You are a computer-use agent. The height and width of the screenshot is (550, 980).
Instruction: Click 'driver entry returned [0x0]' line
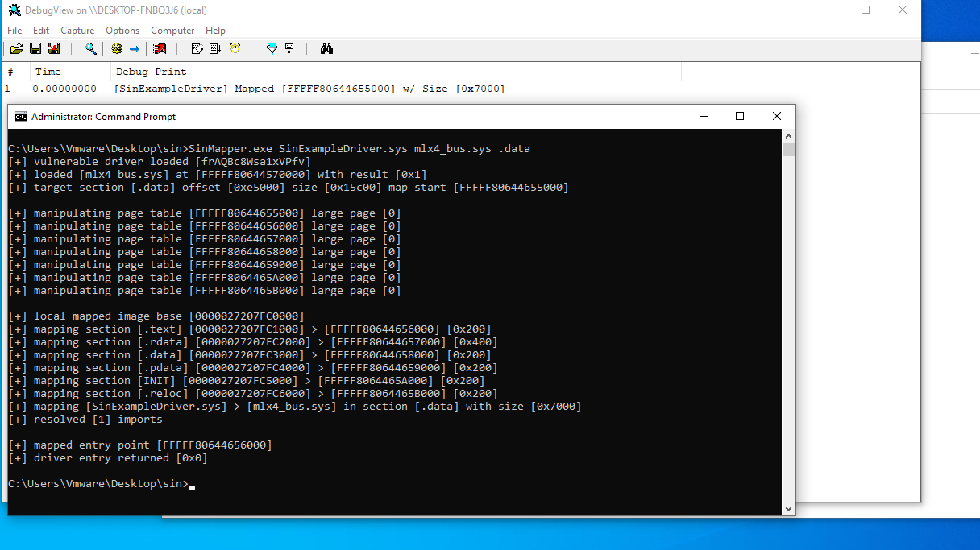coord(108,458)
